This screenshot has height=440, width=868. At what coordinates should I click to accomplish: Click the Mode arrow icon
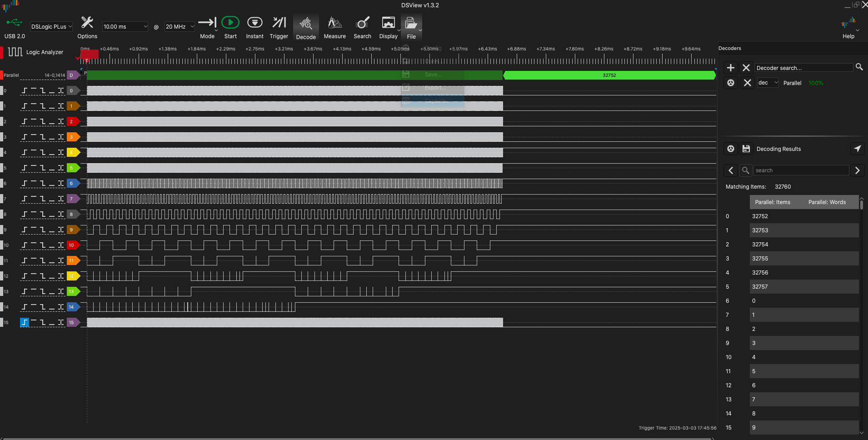pyautogui.click(x=207, y=22)
